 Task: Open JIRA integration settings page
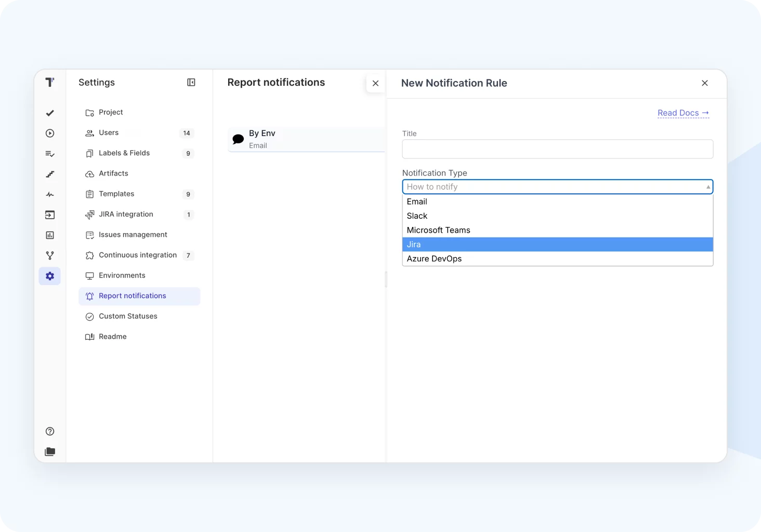tap(126, 215)
